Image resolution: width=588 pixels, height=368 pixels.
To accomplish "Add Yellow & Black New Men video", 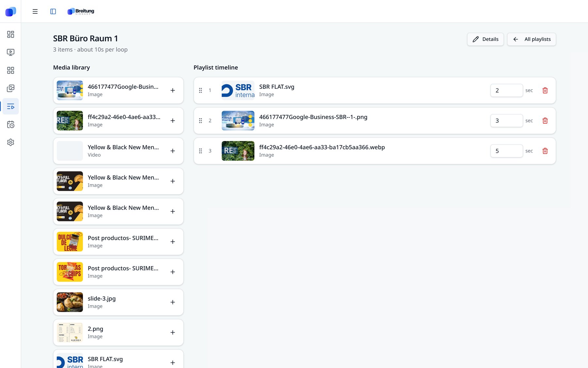I will (173, 151).
